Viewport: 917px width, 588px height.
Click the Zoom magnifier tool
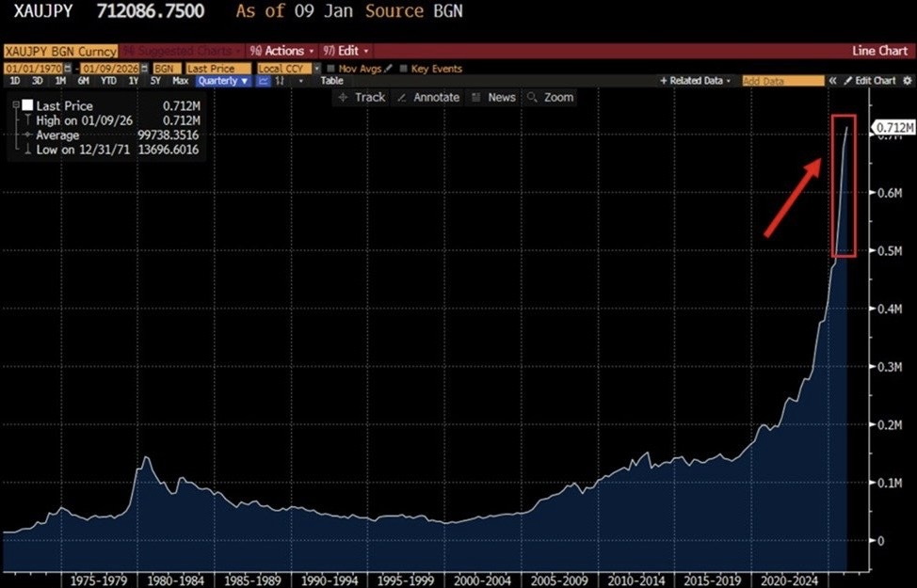tap(551, 97)
